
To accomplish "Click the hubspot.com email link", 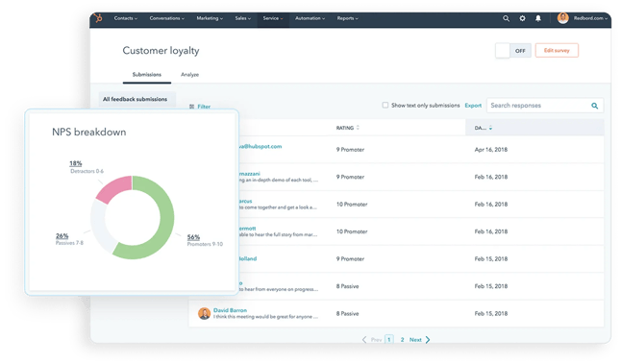I will click(x=261, y=146).
